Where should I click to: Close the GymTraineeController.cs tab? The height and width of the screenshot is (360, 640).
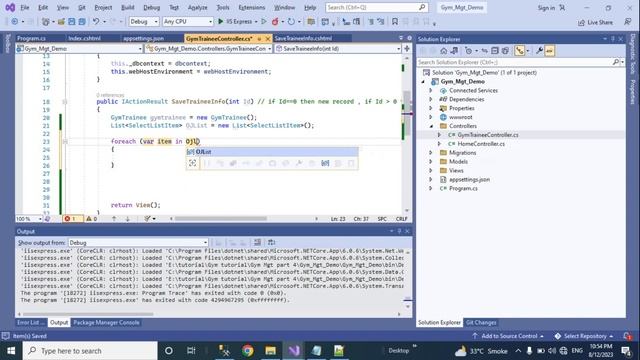click(268, 38)
